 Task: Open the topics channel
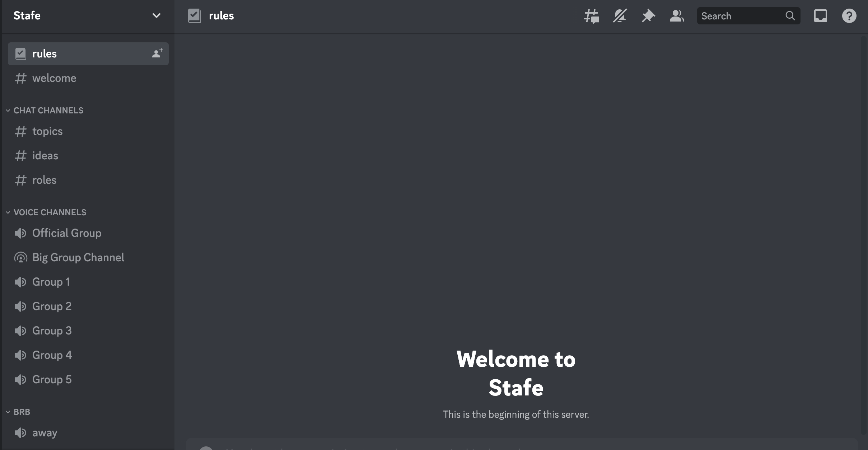click(x=47, y=131)
